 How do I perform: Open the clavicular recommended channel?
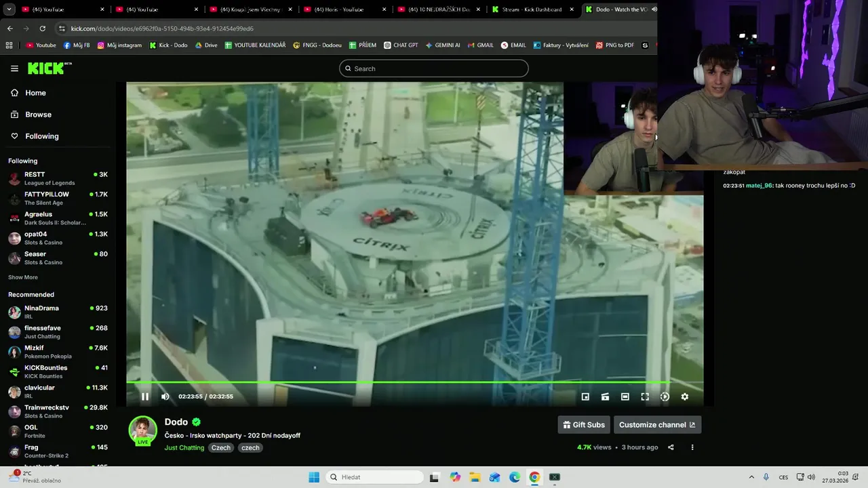point(58,392)
